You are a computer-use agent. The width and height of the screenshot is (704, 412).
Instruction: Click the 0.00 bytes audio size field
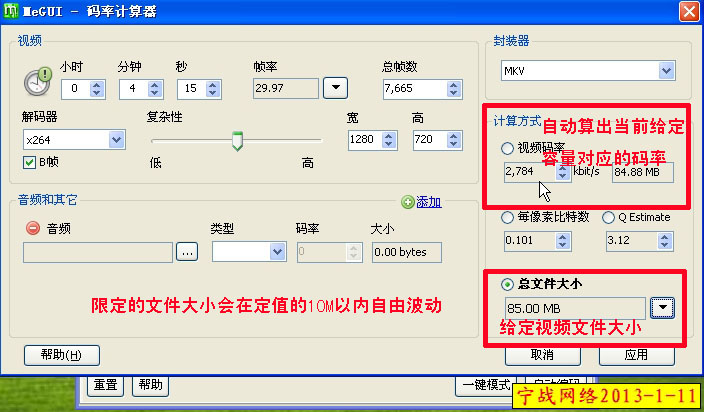pyautogui.click(x=407, y=252)
